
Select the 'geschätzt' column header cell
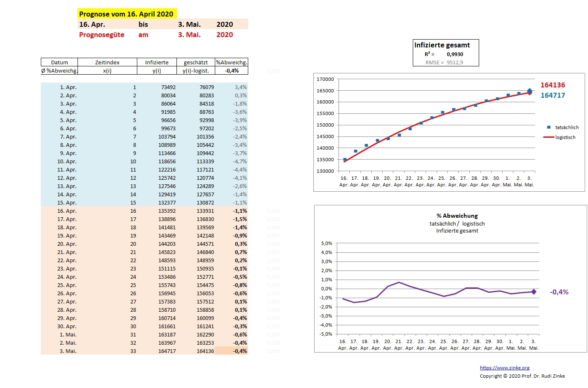click(x=195, y=63)
